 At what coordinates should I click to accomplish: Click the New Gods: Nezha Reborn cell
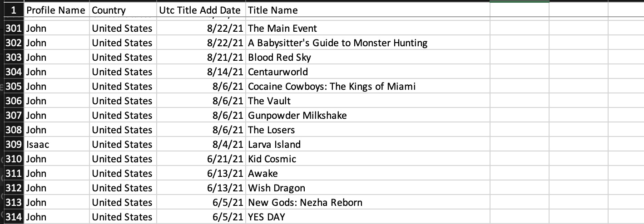point(305,202)
